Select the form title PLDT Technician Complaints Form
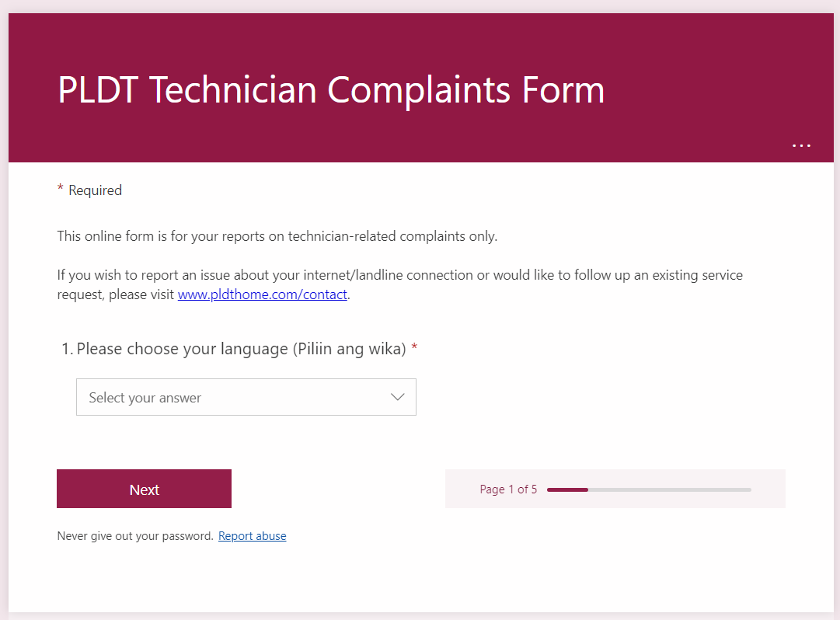The height and width of the screenshot is (620, 840). click(330, 90)
